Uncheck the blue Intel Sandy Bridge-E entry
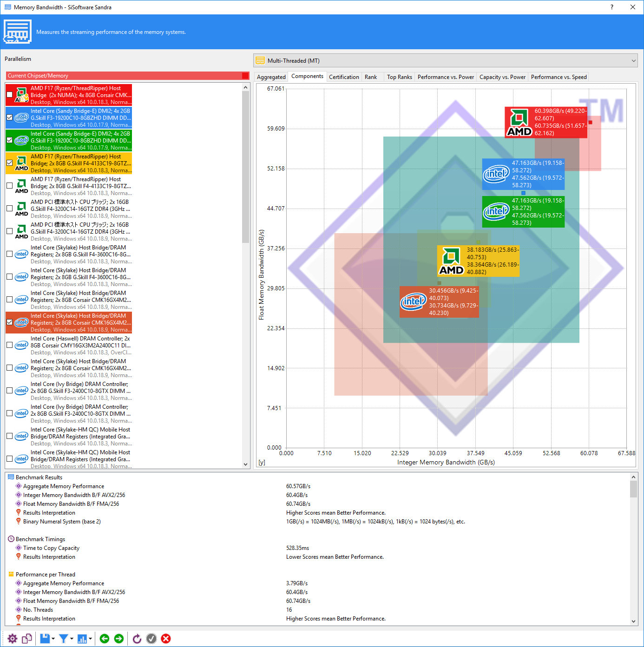This screenshot has height=647, width=644. 9,118
